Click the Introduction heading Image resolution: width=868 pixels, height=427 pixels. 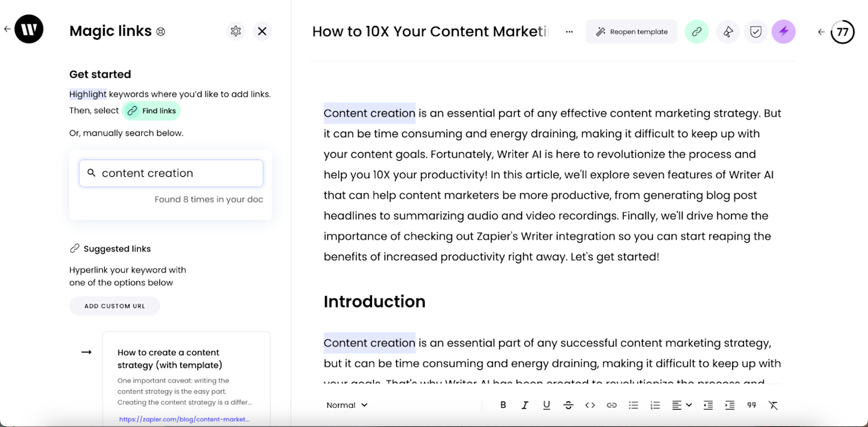[x=374, y=302]
